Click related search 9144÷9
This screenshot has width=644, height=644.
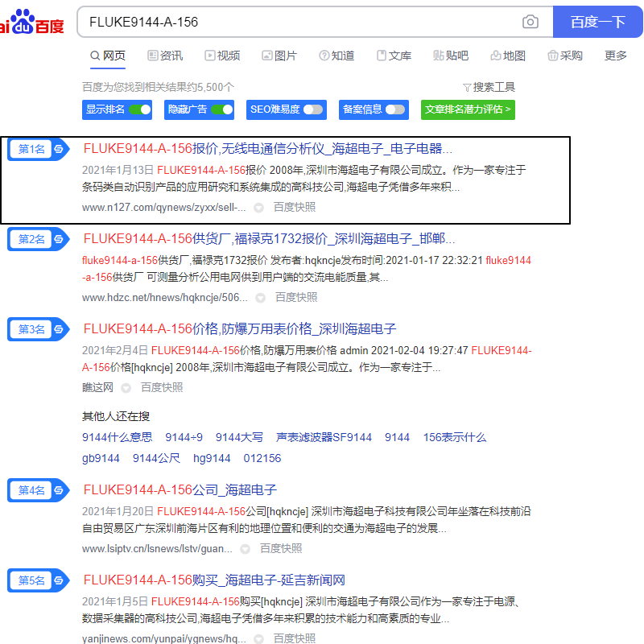tap(184, 437)
